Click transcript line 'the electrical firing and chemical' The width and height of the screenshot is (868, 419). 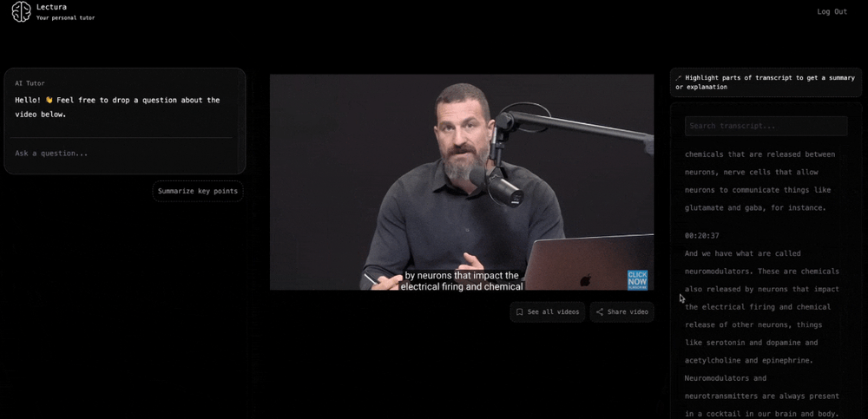coord(758,306)
